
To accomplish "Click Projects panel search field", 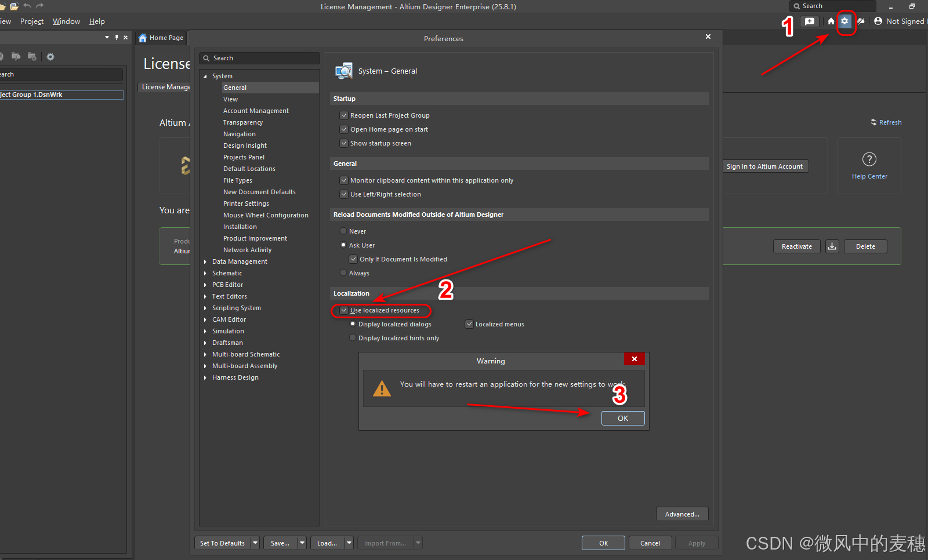I will [61, 74].
